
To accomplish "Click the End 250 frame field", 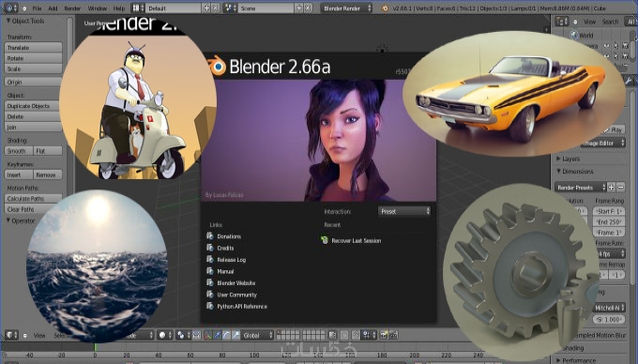I will tap(609, 222).
